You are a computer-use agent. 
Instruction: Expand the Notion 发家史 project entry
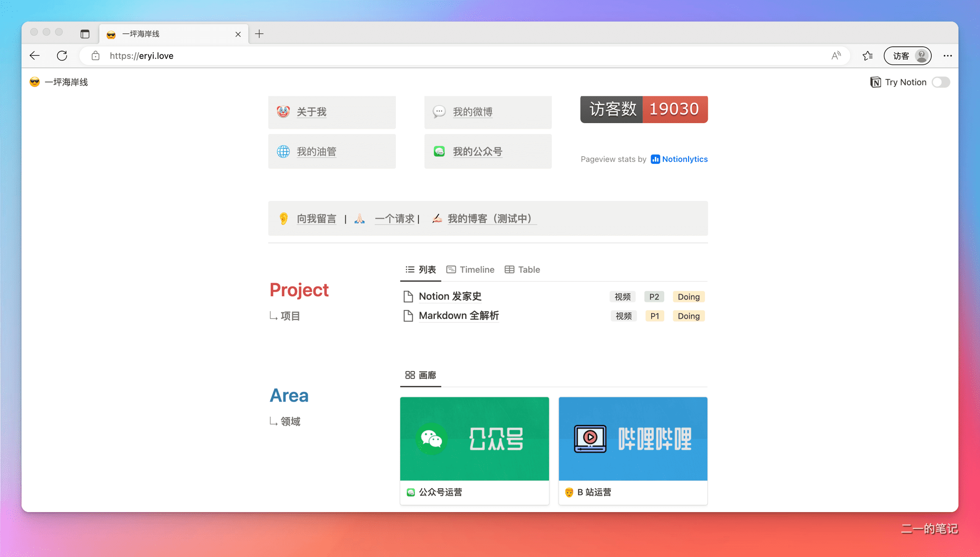[x=451, y=296]
